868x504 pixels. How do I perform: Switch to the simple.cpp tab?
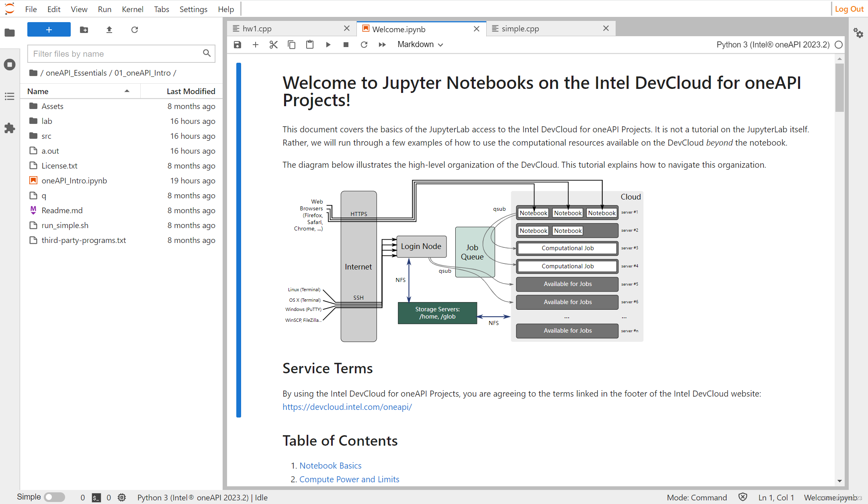click(520, 29)
